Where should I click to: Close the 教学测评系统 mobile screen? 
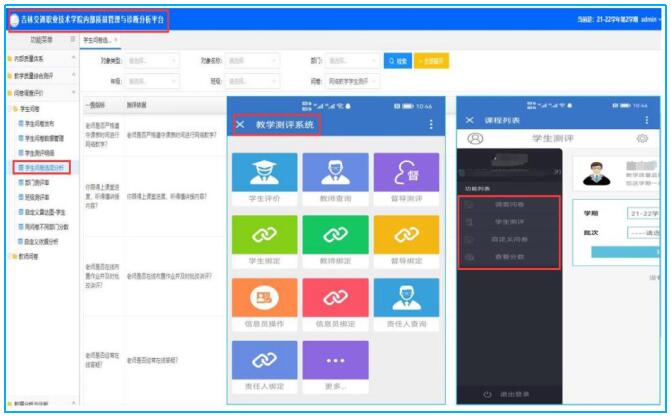tap(240, 125)
